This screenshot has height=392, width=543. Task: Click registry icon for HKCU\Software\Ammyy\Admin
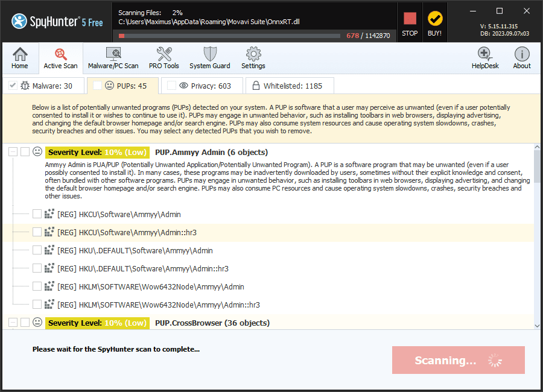49,213
